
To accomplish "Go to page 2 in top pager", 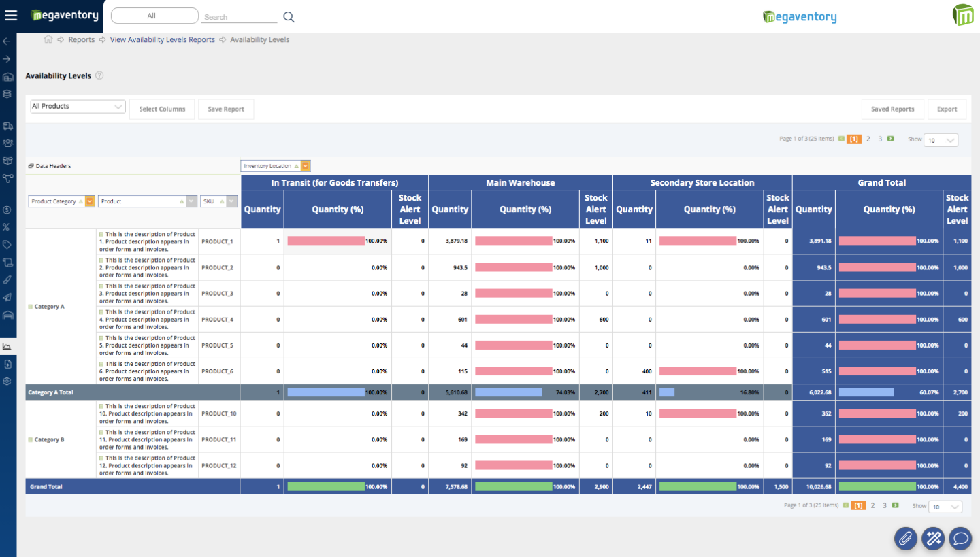I will click(x=868, y=139).
